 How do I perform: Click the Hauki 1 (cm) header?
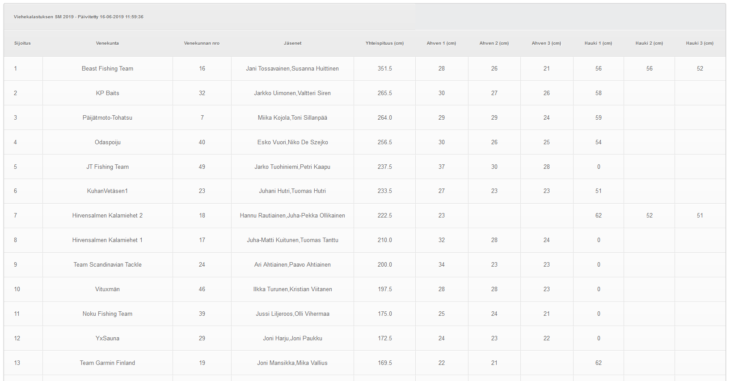(x=598, y=43)
